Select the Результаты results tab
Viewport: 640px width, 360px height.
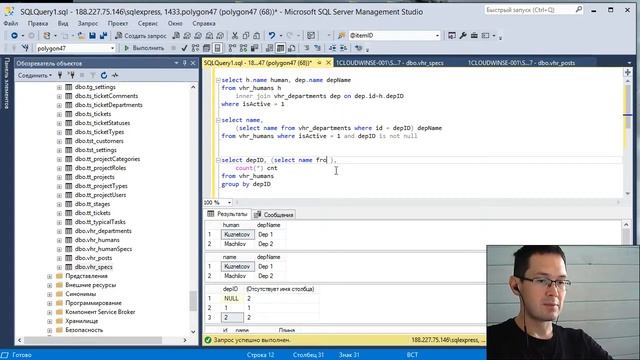tap(227, 214)
